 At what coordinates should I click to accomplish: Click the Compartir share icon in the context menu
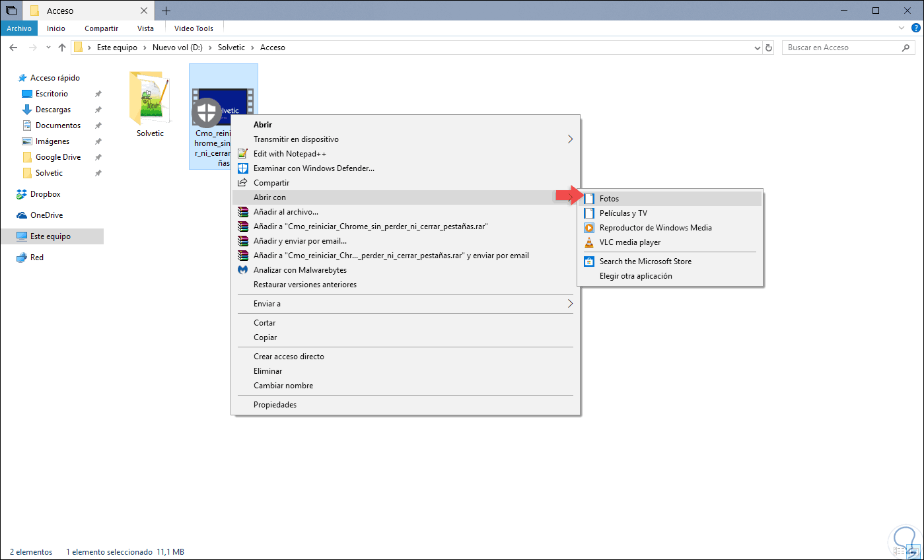click(x=242, y=183)
